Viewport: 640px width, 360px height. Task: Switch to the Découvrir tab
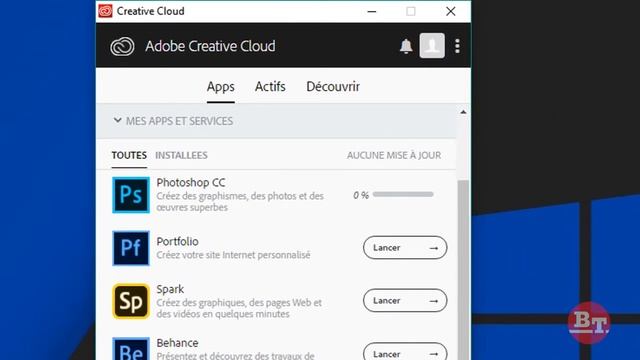point(333,87)
